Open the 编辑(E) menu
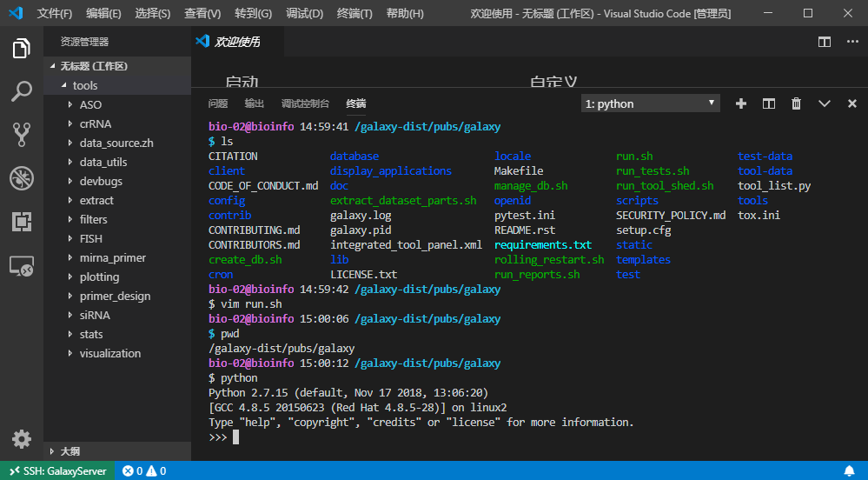 [103, 13]
